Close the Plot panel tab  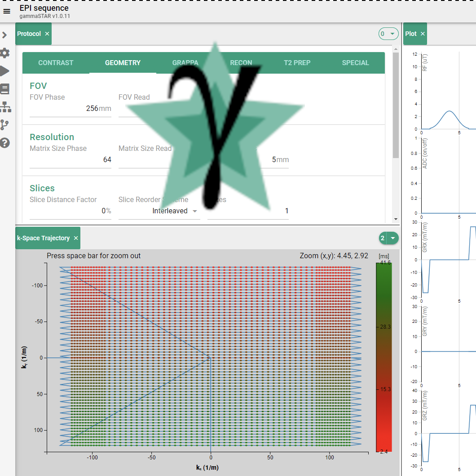(x=423, y=34)
